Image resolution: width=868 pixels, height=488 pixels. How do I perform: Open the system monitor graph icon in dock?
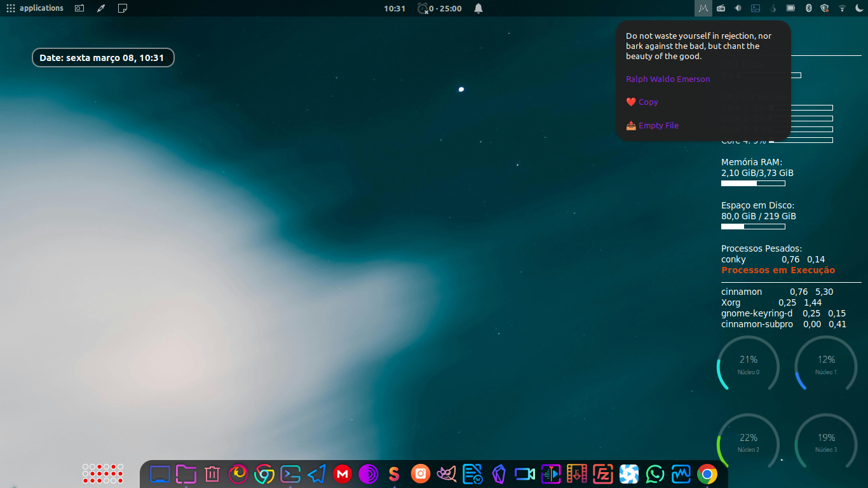click(681, 474)
